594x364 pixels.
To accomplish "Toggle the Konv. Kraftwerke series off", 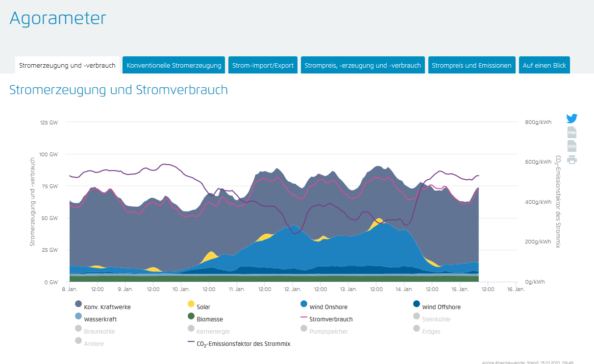I will (103, 307).
